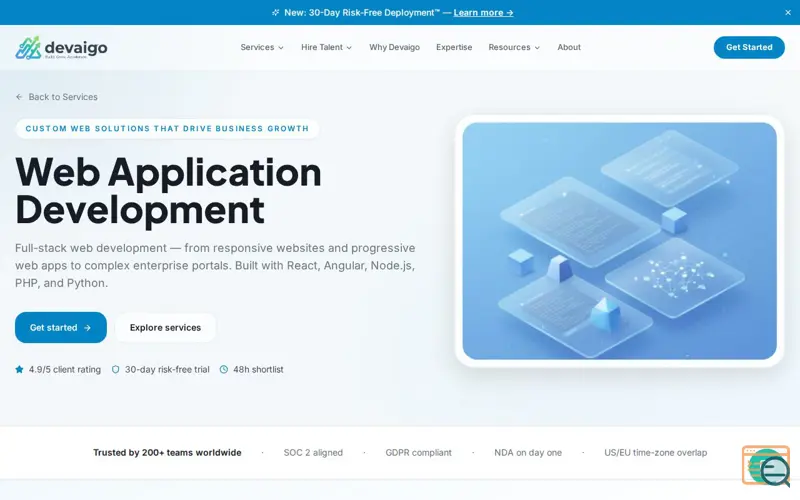Click the GDPR compliant text

coord(418,453)
